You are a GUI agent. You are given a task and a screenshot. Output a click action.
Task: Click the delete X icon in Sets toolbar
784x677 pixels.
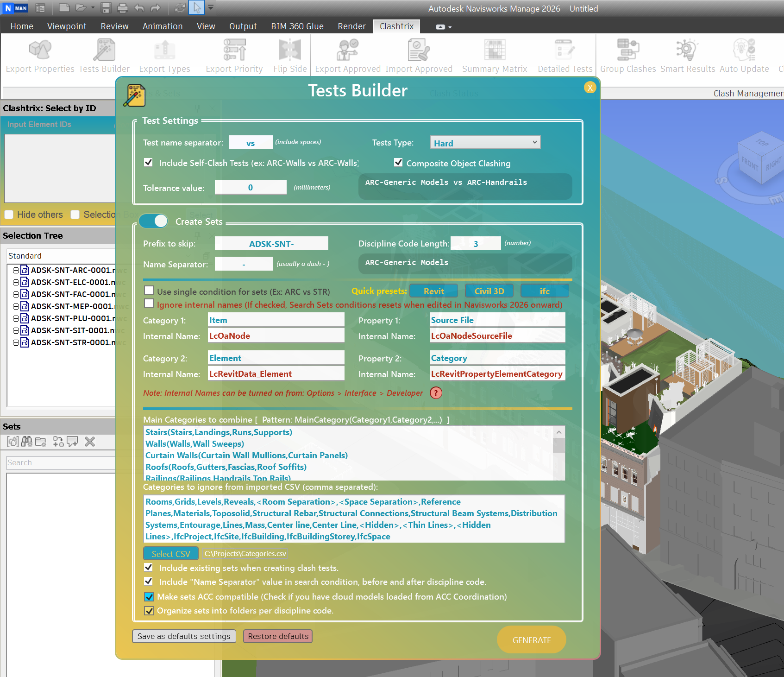[90, 442]
